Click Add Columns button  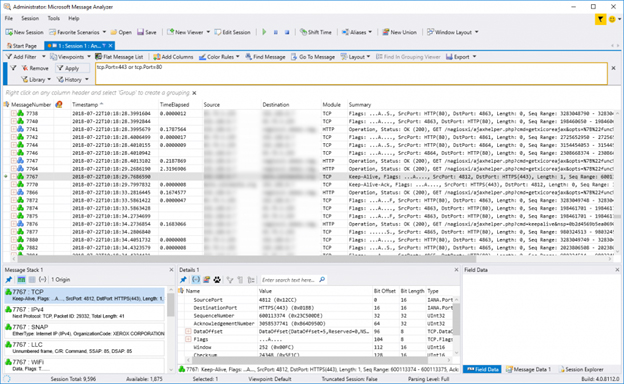click(x=173, y=57)
